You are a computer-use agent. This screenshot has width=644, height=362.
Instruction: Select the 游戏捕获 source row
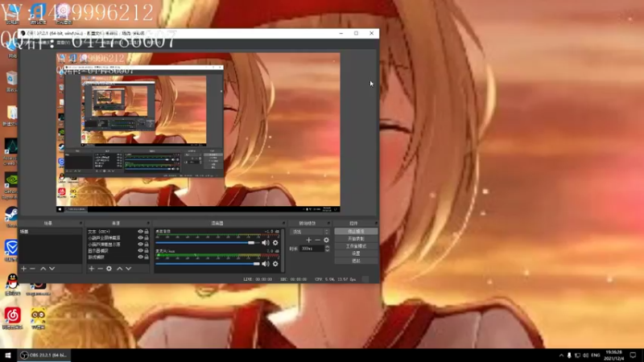(112, 257)
